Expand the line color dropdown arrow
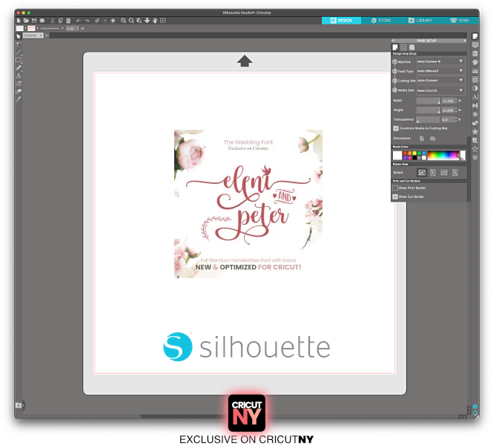 pos(37,28)
